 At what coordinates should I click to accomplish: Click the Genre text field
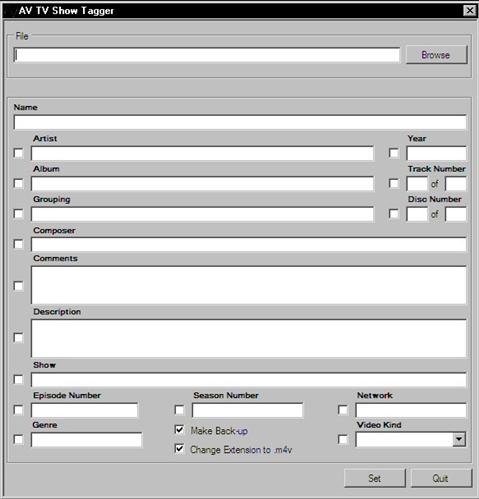pos(86,440)
